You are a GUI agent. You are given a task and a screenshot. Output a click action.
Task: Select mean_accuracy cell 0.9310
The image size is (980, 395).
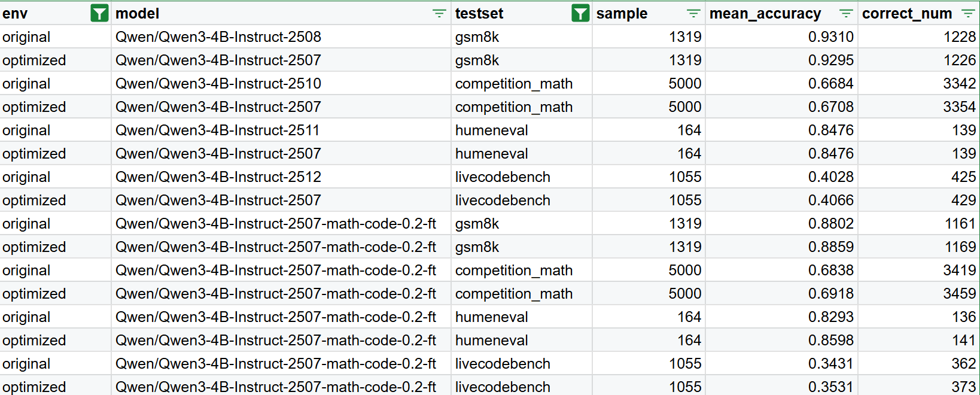[x=782, y=37]
